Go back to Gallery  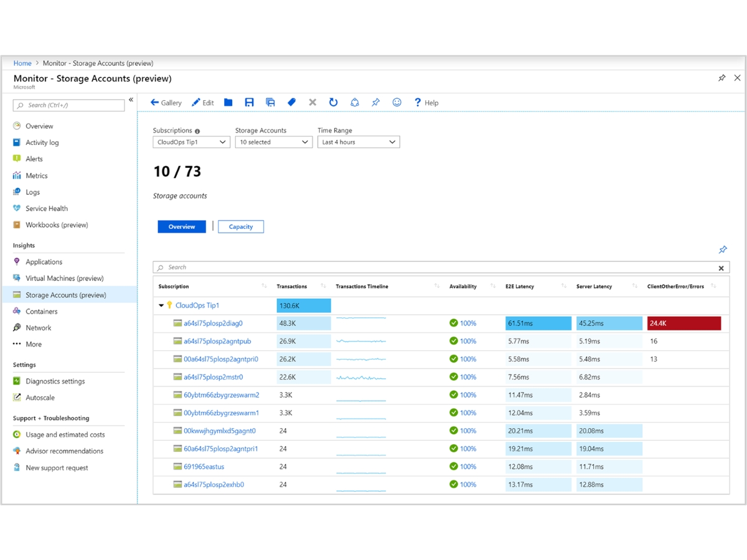click(x=166, y=103)
